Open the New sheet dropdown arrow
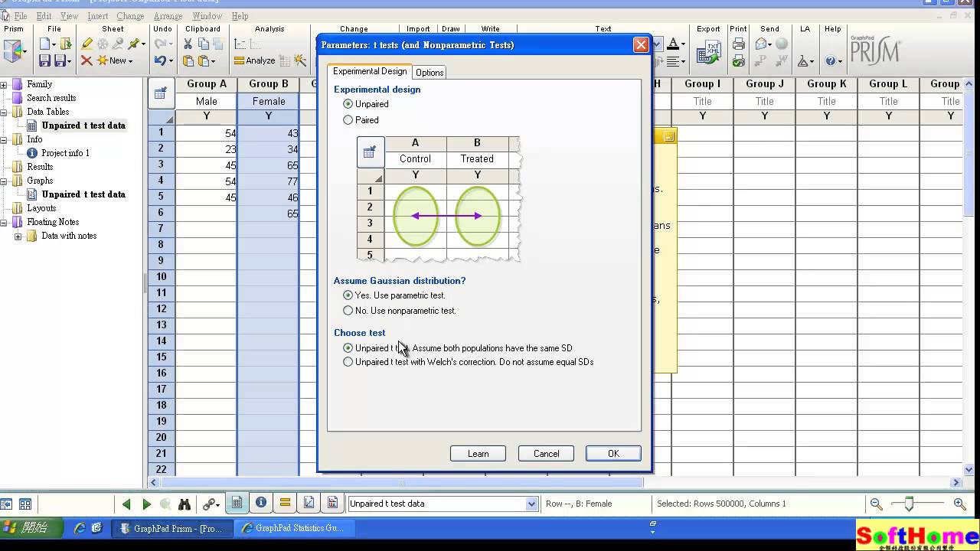 (x=130, y=61)
